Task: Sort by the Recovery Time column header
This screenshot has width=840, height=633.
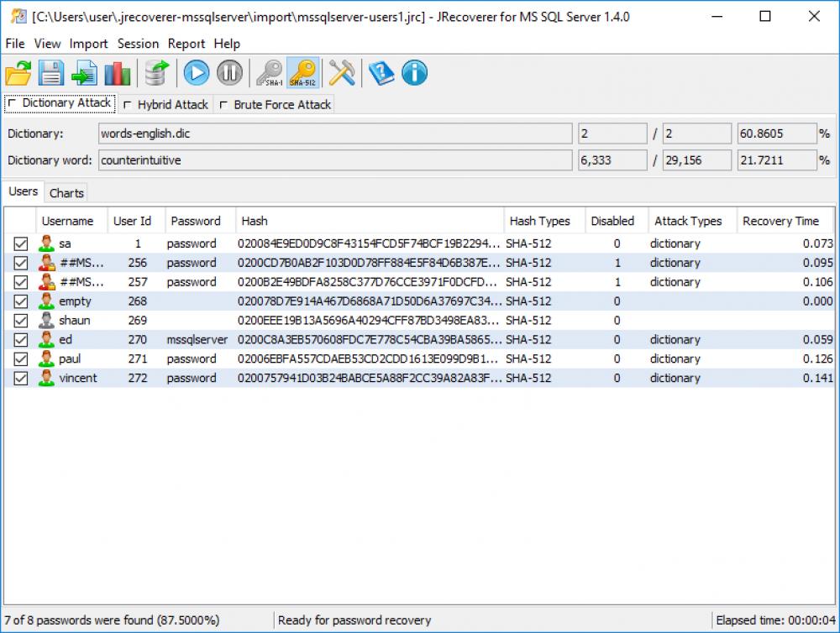Action: (781, 221)
